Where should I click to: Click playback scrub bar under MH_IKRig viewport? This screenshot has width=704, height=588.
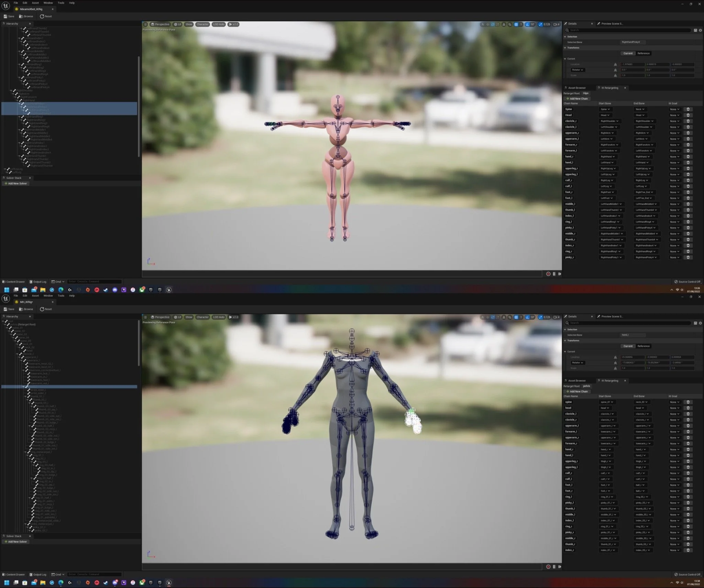[342, 567]
